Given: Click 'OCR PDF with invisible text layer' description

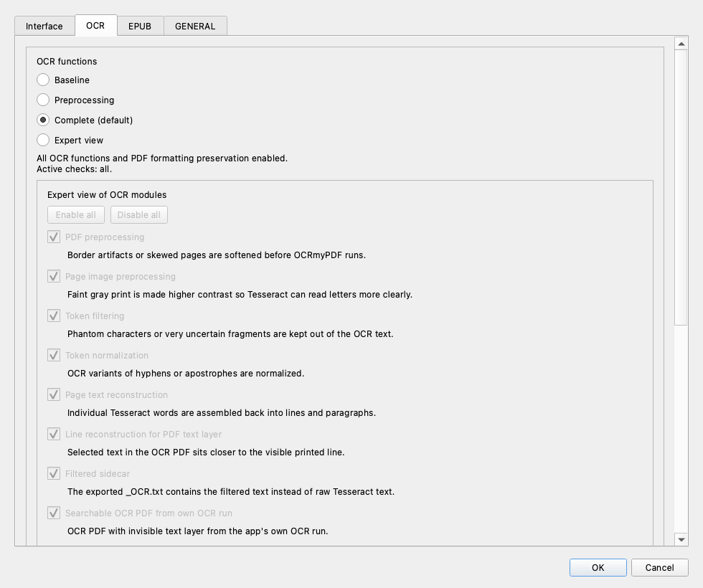Looking at the screenshot, I should tap(198, 531).
